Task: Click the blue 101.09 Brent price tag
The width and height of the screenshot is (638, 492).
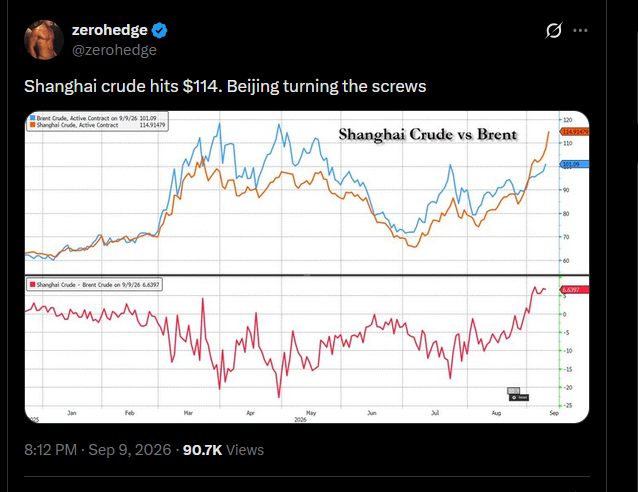Action: [574, 164]
